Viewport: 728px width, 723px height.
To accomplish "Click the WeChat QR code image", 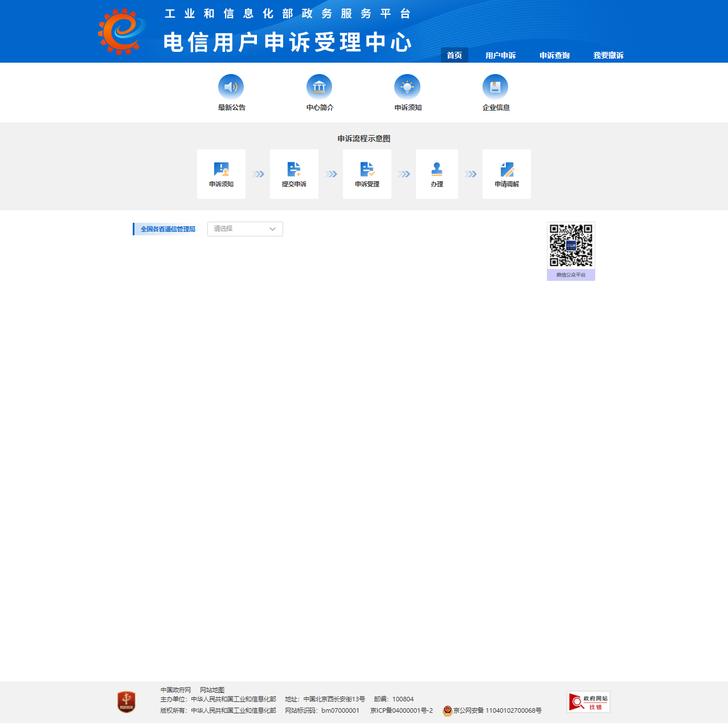I will point(571,246).
